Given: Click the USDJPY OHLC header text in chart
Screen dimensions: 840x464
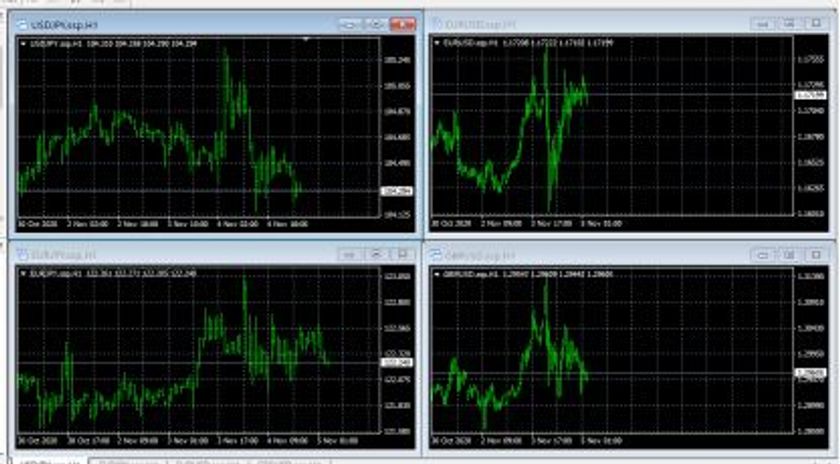Looking at the screenshot, I should pyautogui.click(x=114, y=44).
